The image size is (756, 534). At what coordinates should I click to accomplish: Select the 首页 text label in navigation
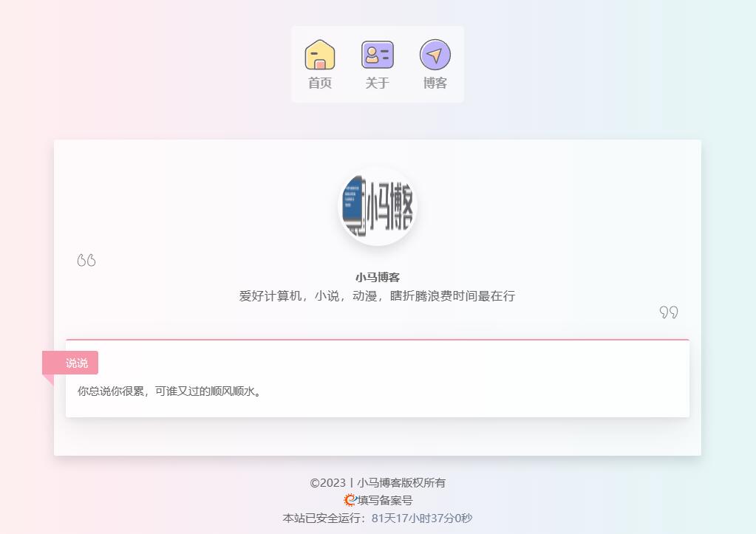point(319,83)
